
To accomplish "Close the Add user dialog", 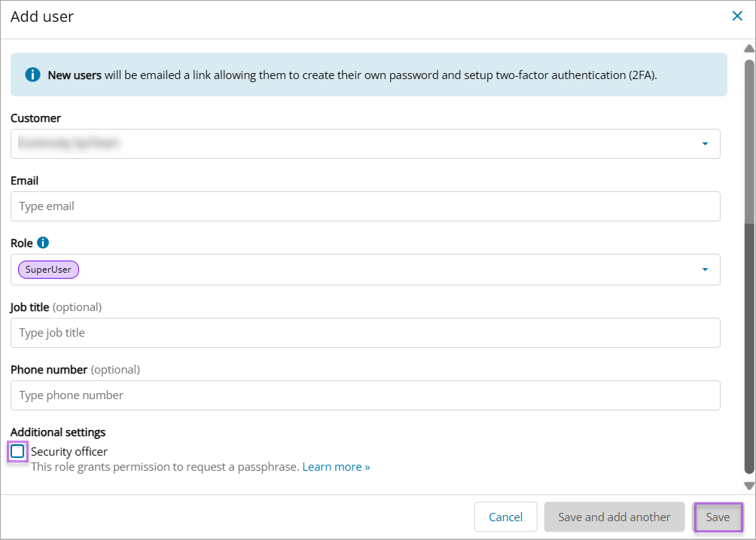I will [x=737, y=16].
